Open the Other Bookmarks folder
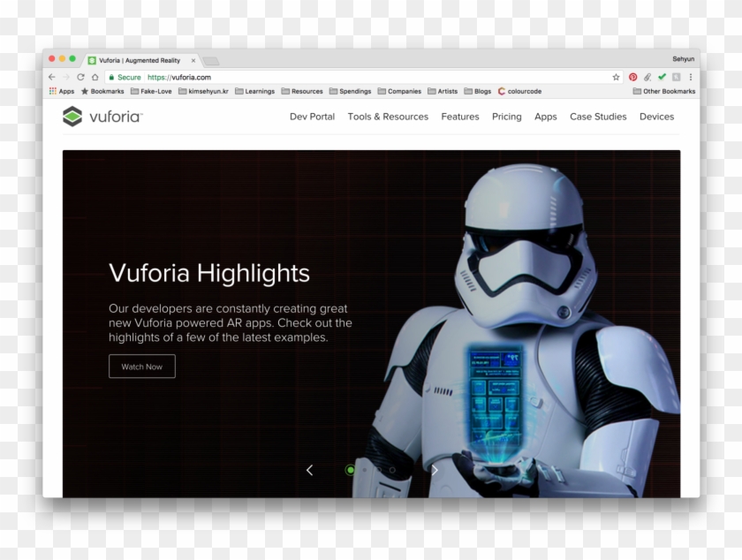Image resolution: width=742 pixels, height=560 pixels. point(665,91)
